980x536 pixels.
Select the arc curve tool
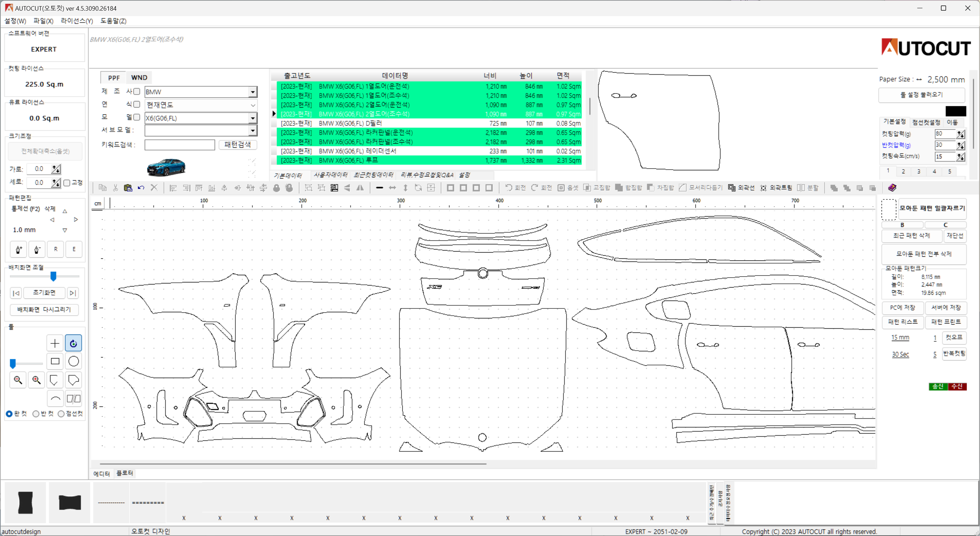tap(55, 398)
